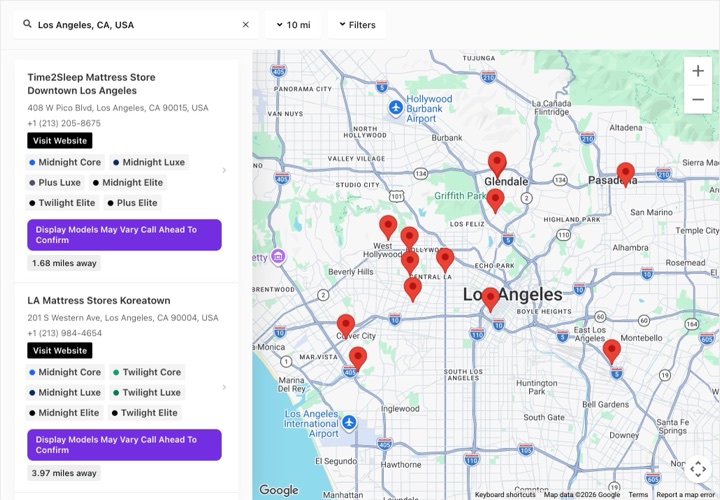Click the map pin above Echo Park label
Screen dimensions: 720x500
(445, 259)
